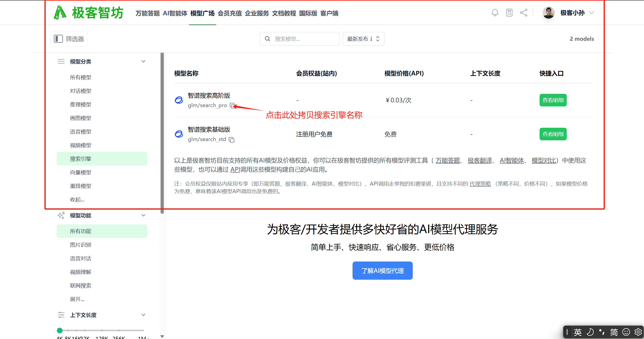Select 视频理解 function filter
644x339 pixels.
pyautogui.click(x=102, y=272)
